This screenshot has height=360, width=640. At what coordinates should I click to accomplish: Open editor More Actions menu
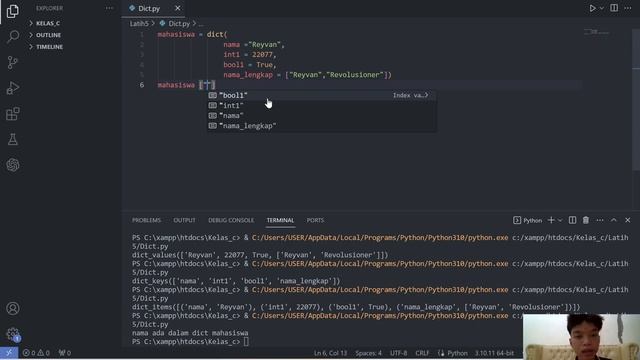(628, 8)
